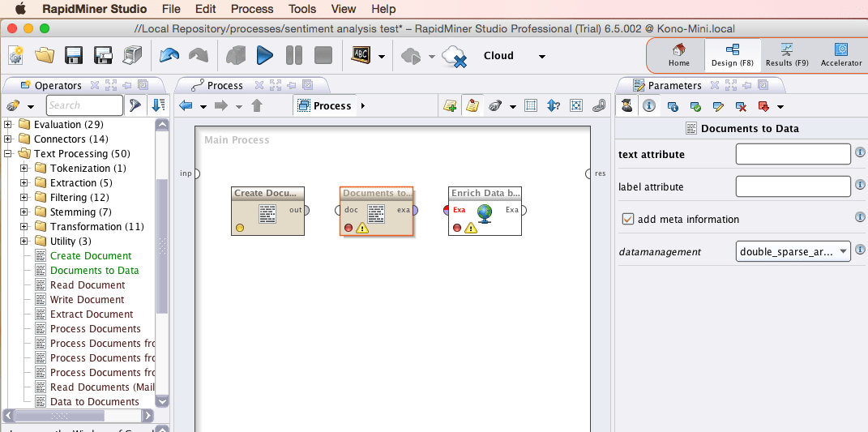Switch to the Results (F9) perspective
This screenshot has width=868, height=432.
click(787, 55)
